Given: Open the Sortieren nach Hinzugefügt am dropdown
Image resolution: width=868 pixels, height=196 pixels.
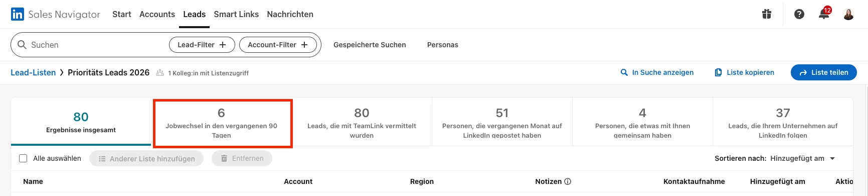Looking at the screenshot, I should click(803, 158).
